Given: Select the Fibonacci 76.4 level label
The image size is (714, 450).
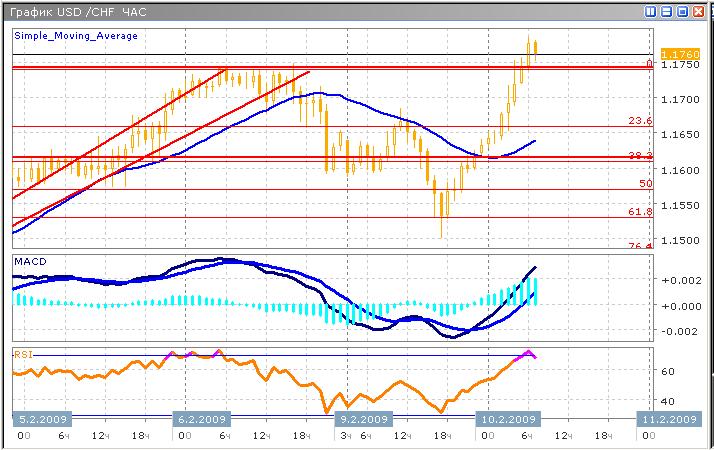Looking at the screenshot, I should [x=640, y=245].
